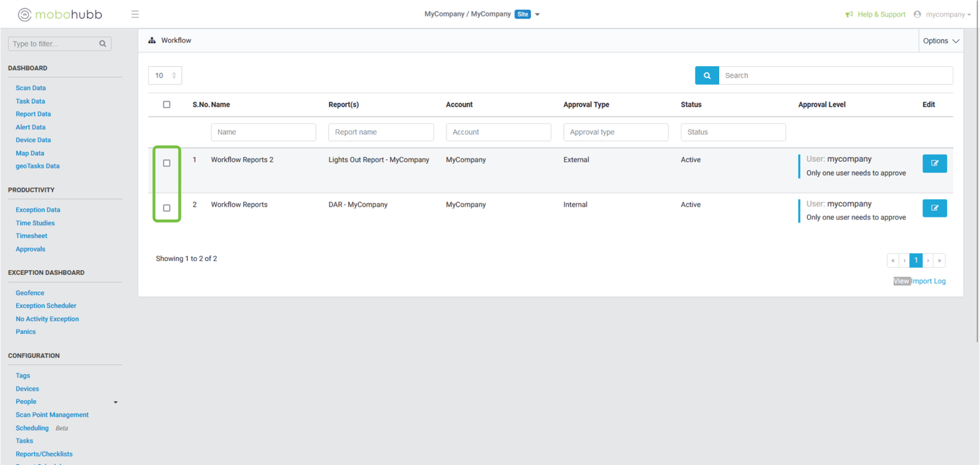The height and width of the screenshot is (465, 980).
Task: Click the mobohubb logo
Action: click(60, 14)
